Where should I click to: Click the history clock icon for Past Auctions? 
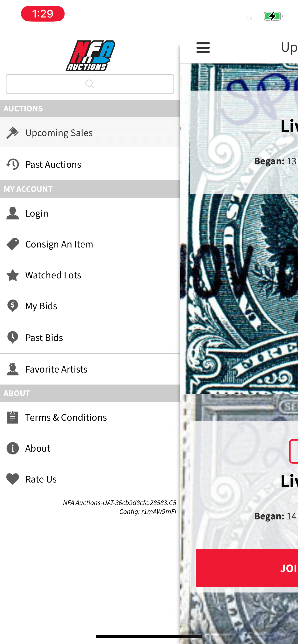tap(12, 164)
